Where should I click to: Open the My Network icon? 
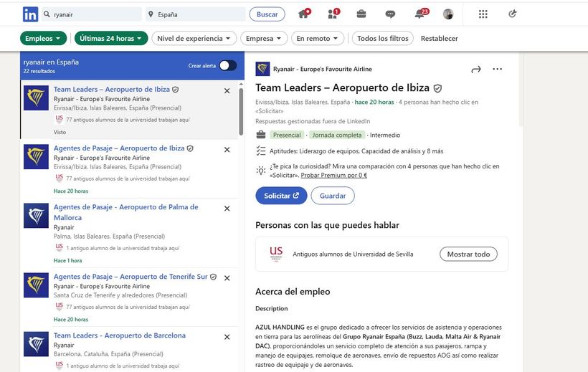[333, 14]
